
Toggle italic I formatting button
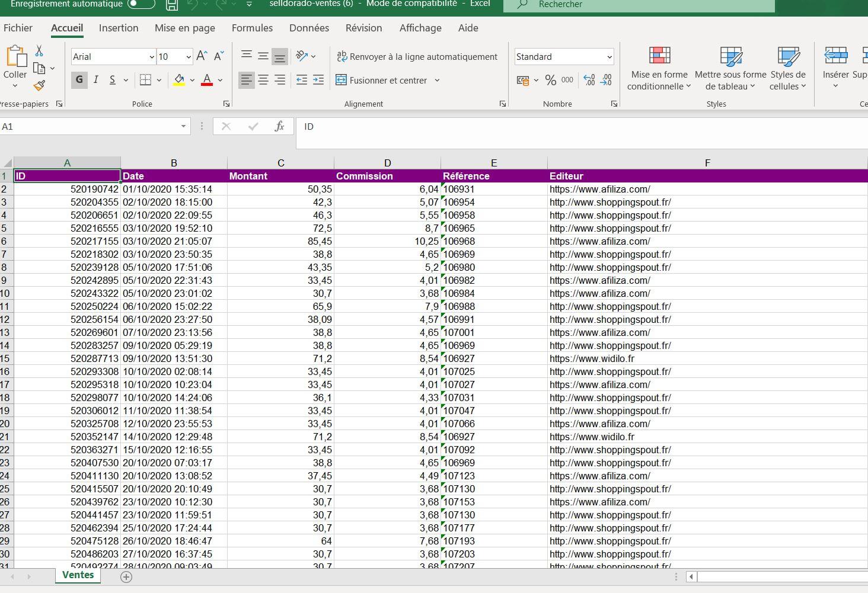click(96, 80)
